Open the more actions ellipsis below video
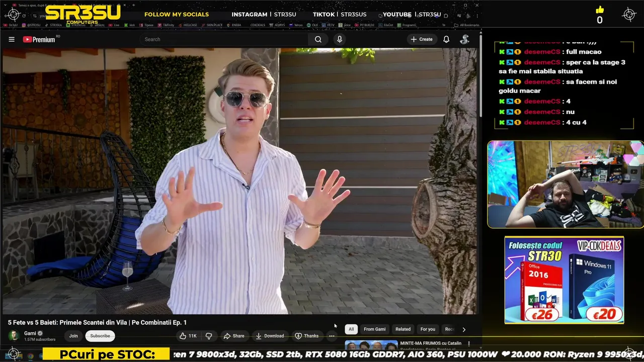 point(332,336)
